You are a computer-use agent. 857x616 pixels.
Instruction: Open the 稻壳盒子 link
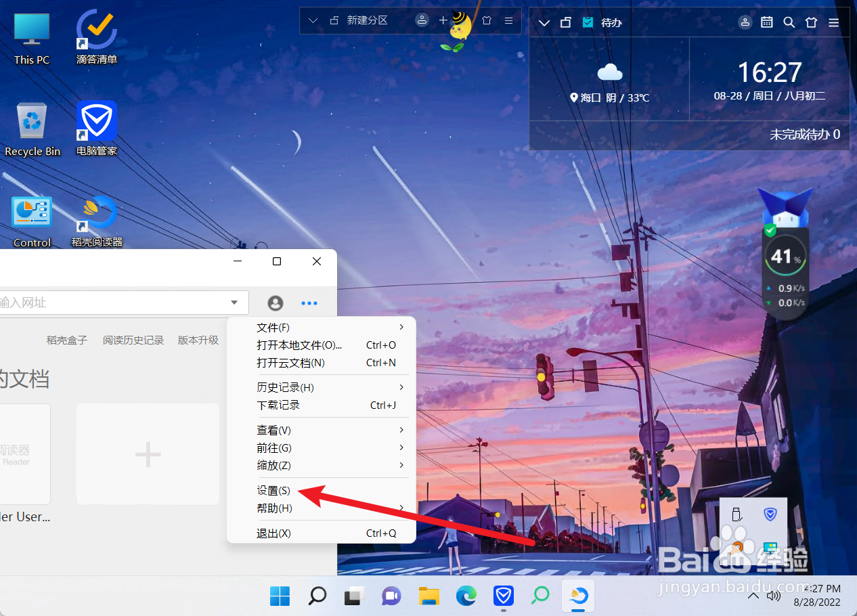(x=67, y=340)
